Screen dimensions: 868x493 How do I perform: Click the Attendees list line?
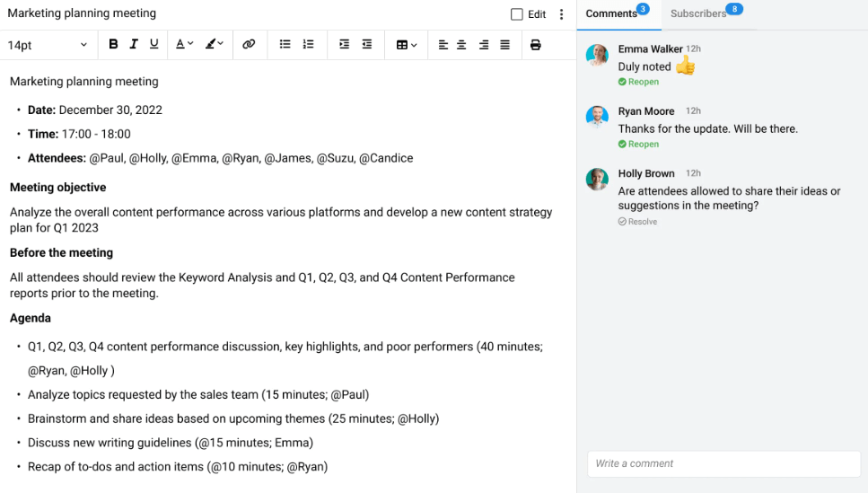tap(220, 158)
